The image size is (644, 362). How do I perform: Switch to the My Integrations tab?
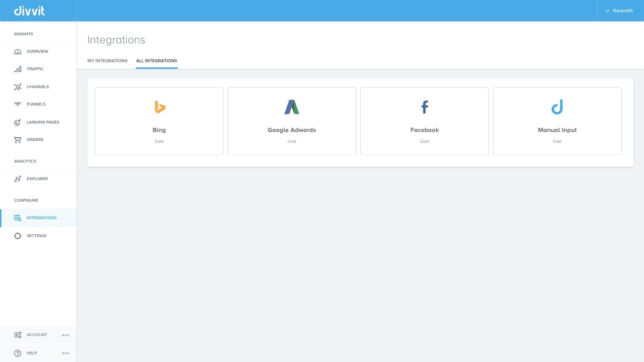108,61
